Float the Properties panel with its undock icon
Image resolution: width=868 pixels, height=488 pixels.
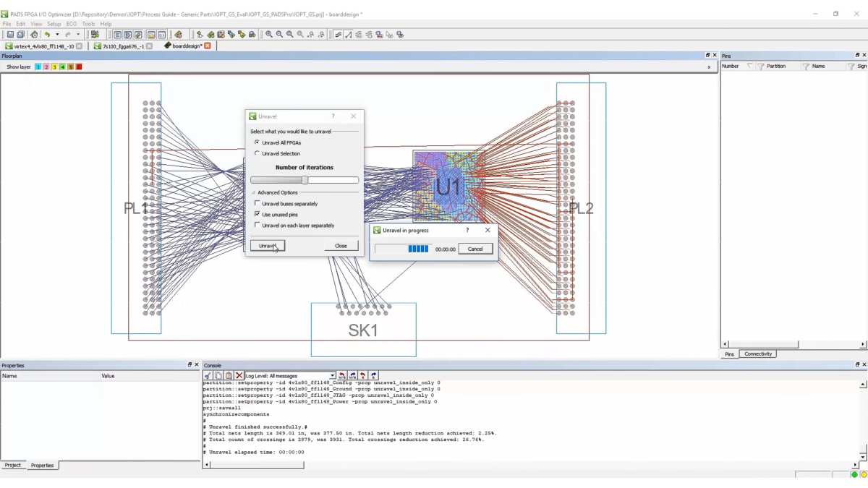190,365
